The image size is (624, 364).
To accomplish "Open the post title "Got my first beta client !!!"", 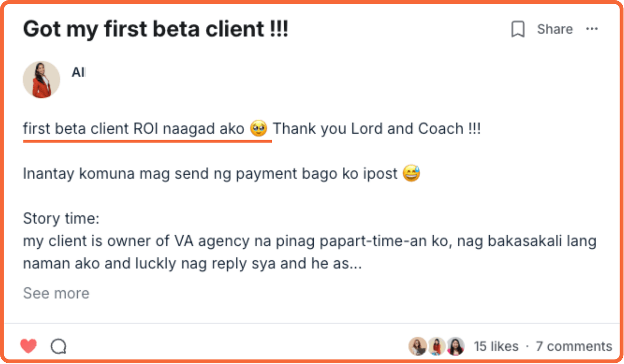I will click(x=156, y=29).
